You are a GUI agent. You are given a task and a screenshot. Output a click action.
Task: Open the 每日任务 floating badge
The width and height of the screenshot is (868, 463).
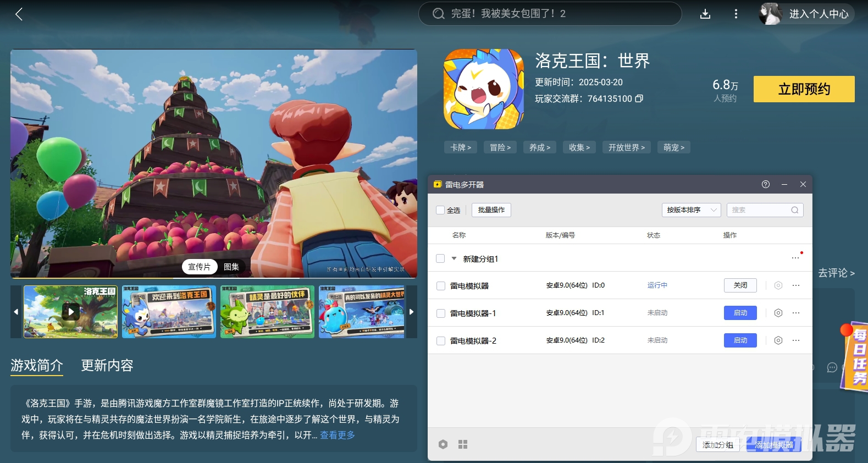click(855, 356)
